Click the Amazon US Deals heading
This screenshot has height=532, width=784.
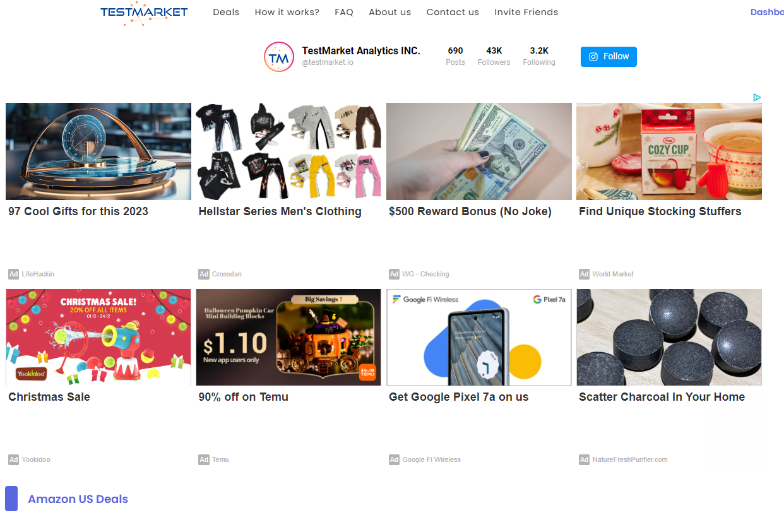click(x=78, y=499)
